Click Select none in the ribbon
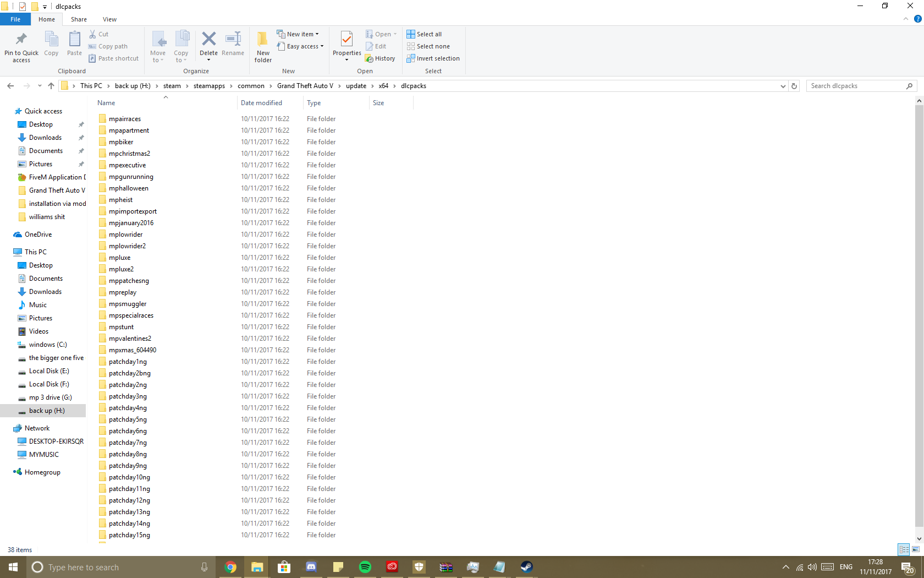924x578 pixels. [428, 46]
